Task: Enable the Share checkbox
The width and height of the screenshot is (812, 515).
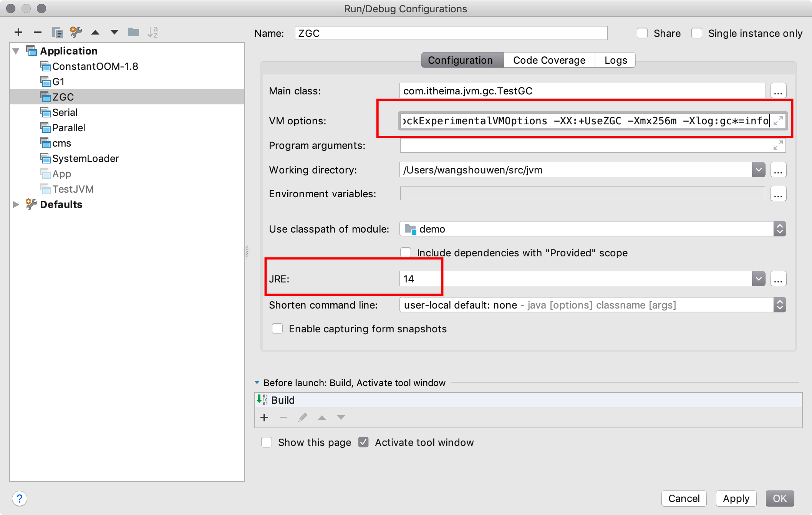Action: pos(642,33)
